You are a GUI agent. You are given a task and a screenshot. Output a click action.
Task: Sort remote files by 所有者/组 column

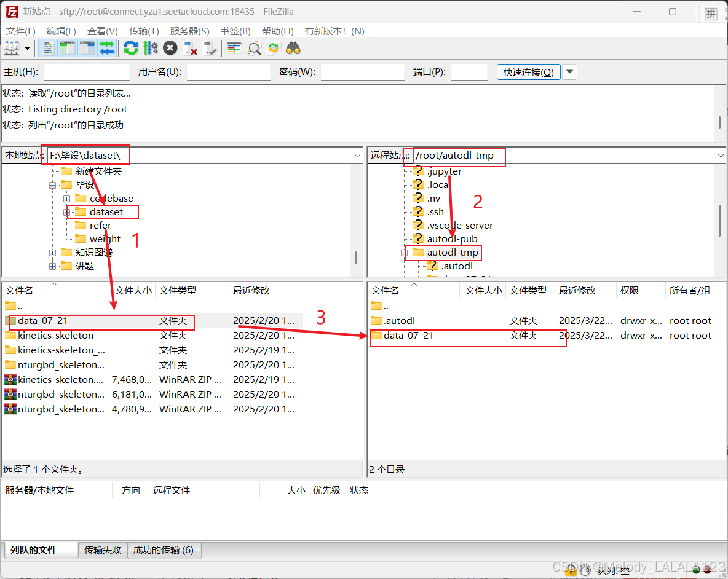691,291
